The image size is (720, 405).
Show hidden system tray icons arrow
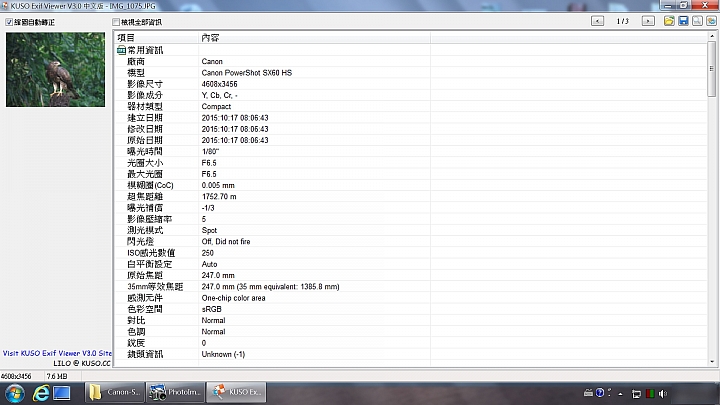coord(620,394)
